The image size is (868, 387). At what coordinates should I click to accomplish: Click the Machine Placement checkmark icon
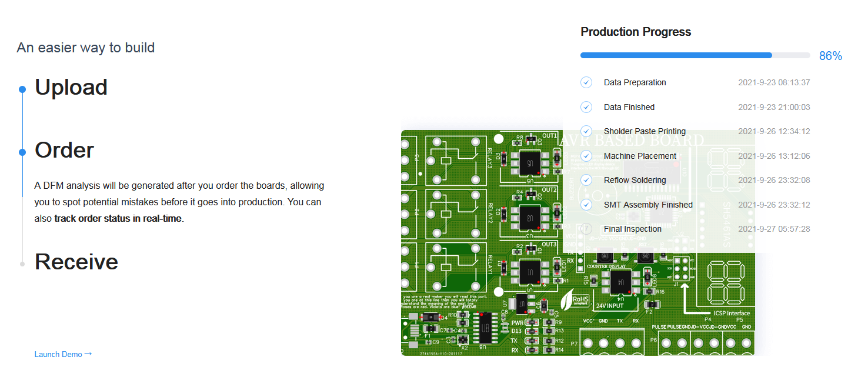coord(586,156)
